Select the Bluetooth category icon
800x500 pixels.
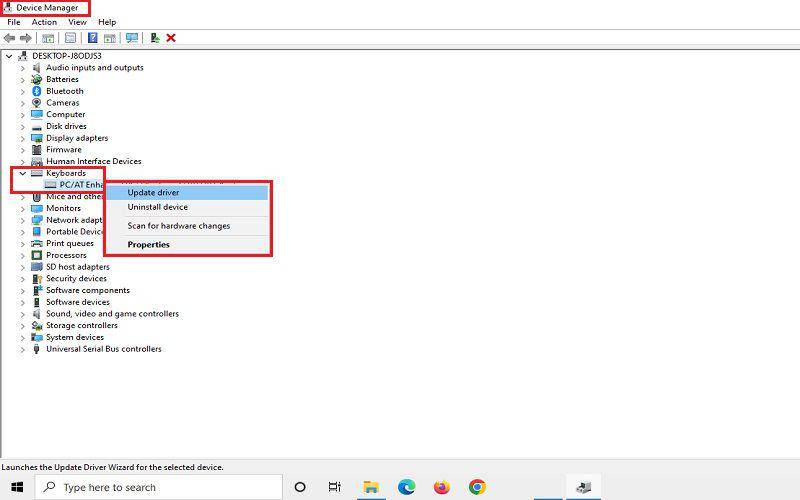[x=36, y=91]
